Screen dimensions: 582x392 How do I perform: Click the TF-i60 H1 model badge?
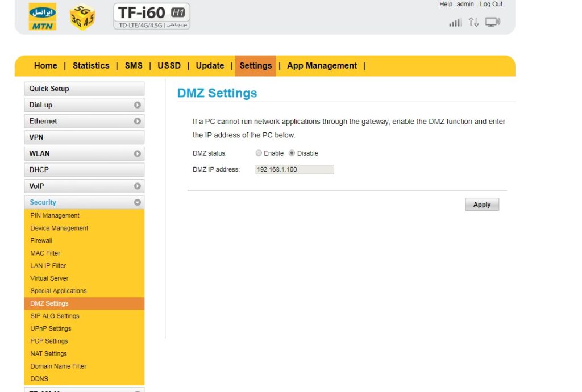[152, 16]
